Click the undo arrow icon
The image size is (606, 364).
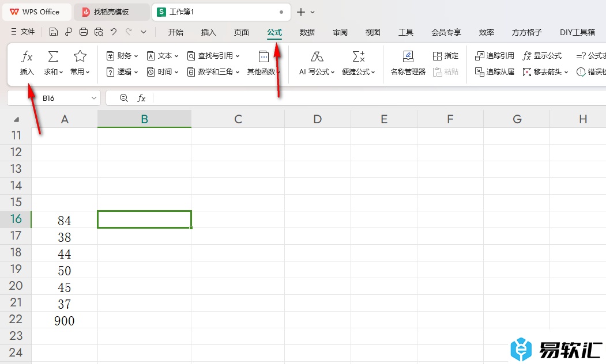[113, 32]
